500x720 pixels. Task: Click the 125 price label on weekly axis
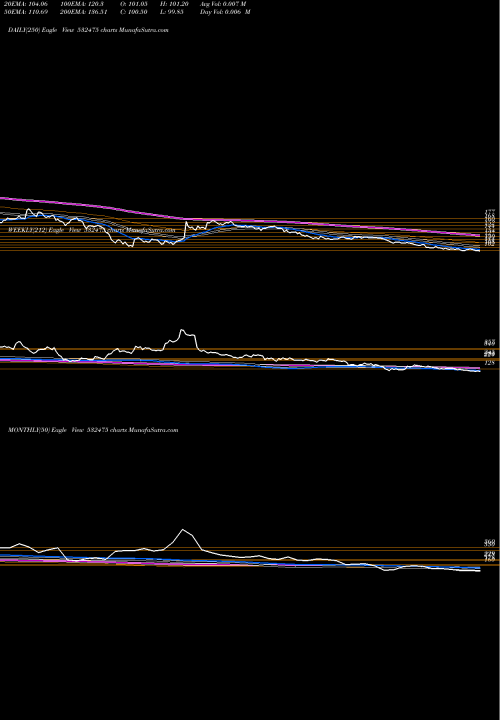click(x=489, y=363)
